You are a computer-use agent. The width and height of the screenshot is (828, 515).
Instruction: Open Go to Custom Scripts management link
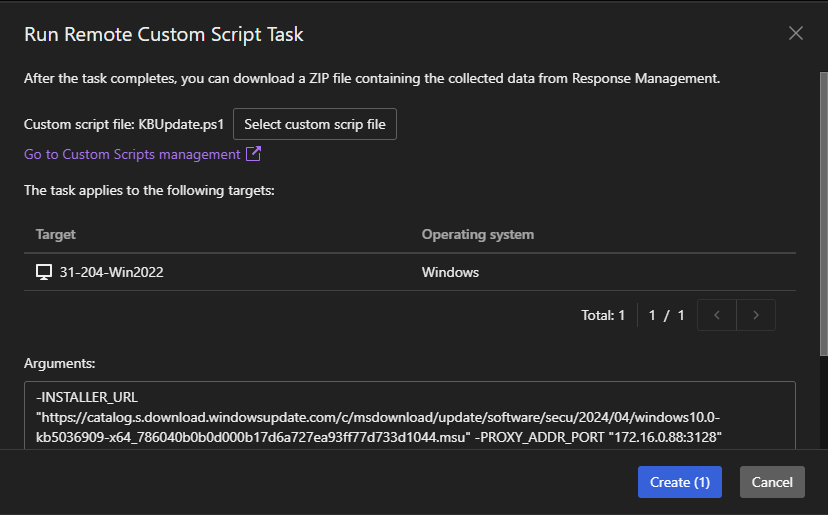(132, 154)
